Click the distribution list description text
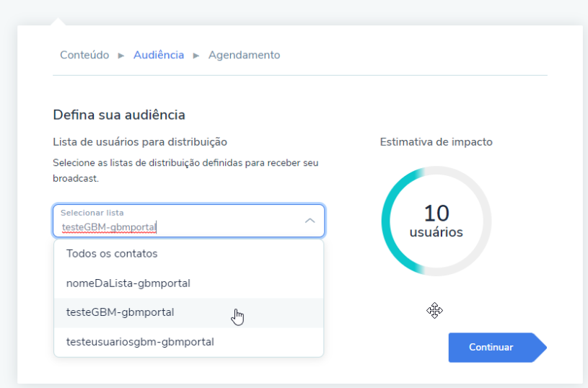The width and height of the screenshot is (588, 388). coord(185,170)
